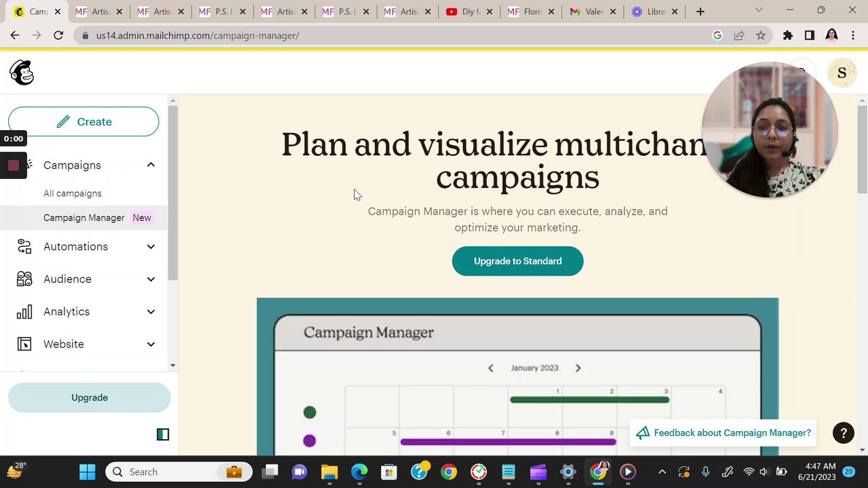The image size is (868, 488).
Task: Click the sidebar Upgrade button
Action: 90,398
